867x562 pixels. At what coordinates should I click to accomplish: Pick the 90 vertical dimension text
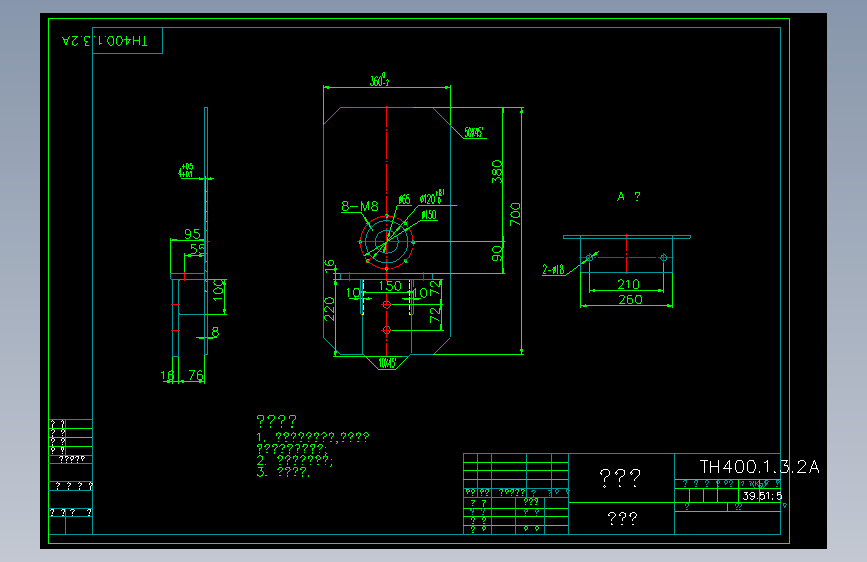click(497, 253)
